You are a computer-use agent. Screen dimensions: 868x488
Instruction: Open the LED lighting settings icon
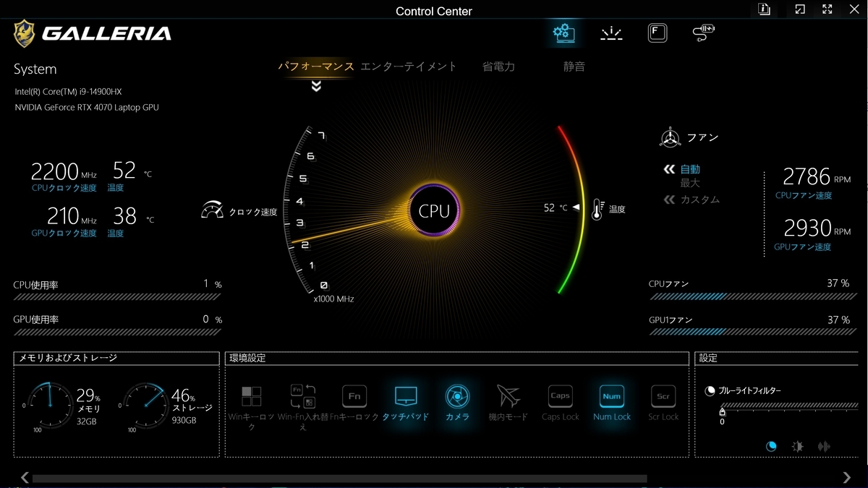(611, 33)
